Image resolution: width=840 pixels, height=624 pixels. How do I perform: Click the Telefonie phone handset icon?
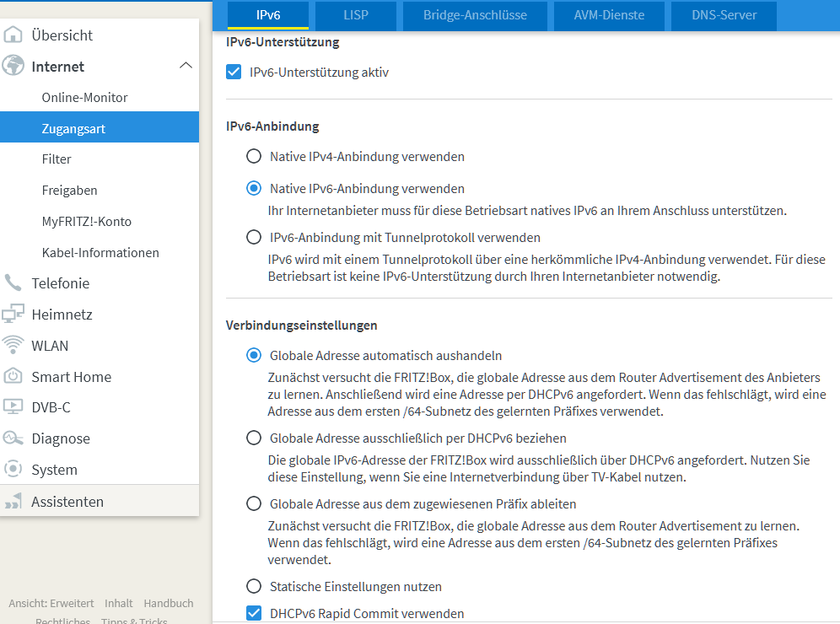13,282
